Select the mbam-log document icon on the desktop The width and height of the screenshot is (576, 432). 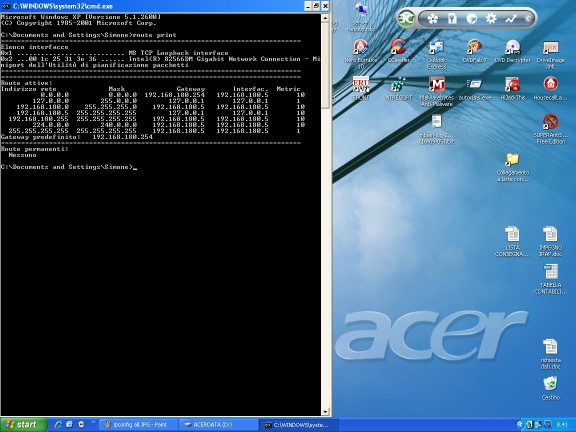[436, 129]
